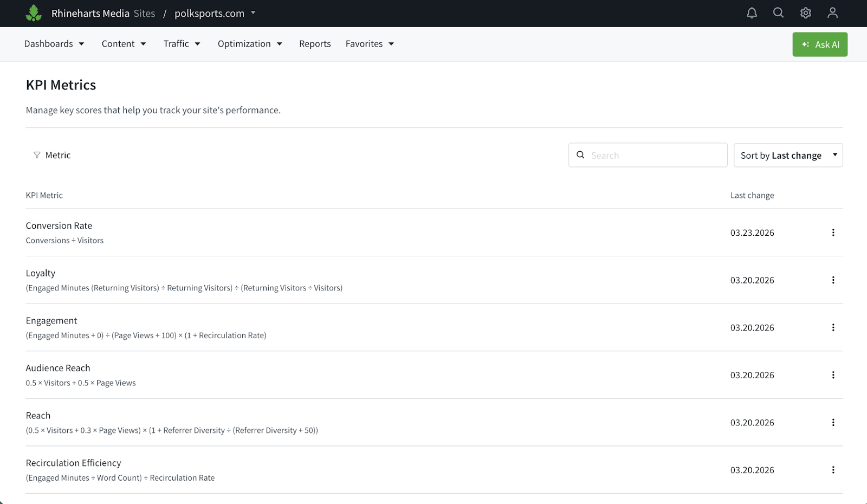Open the three-dot menu for Recirculation Efficiency
Image resolution: width=867 pixels, height=504 pixels.
pos(833,470)
